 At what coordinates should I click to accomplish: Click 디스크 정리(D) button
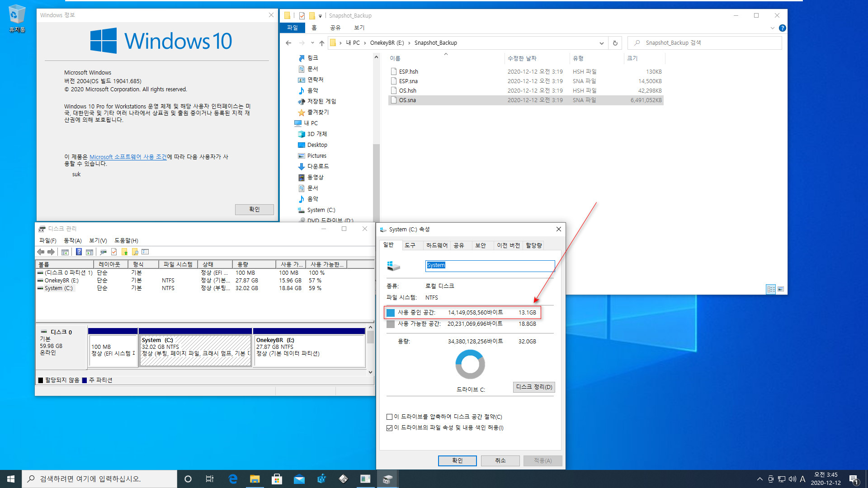pyautogui.click(x=534, y=387)
